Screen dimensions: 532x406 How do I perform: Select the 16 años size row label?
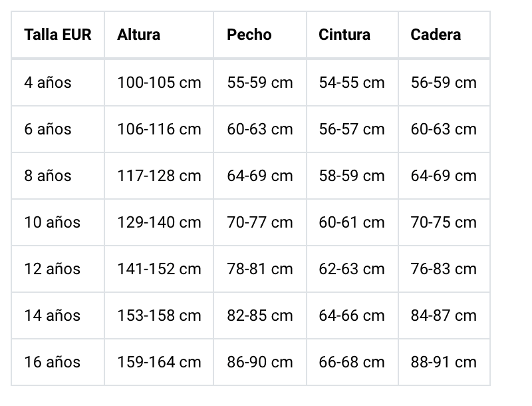pos(52,362)
